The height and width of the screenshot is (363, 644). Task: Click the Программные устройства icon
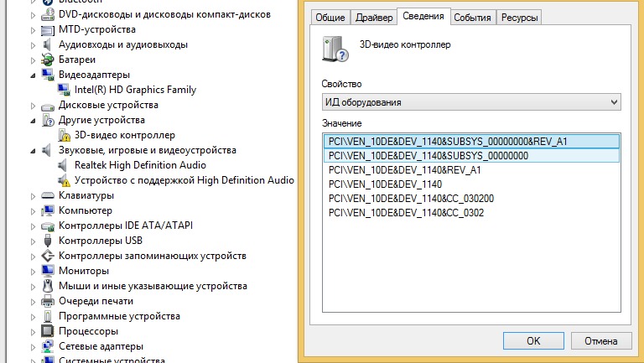coord(48,316)
